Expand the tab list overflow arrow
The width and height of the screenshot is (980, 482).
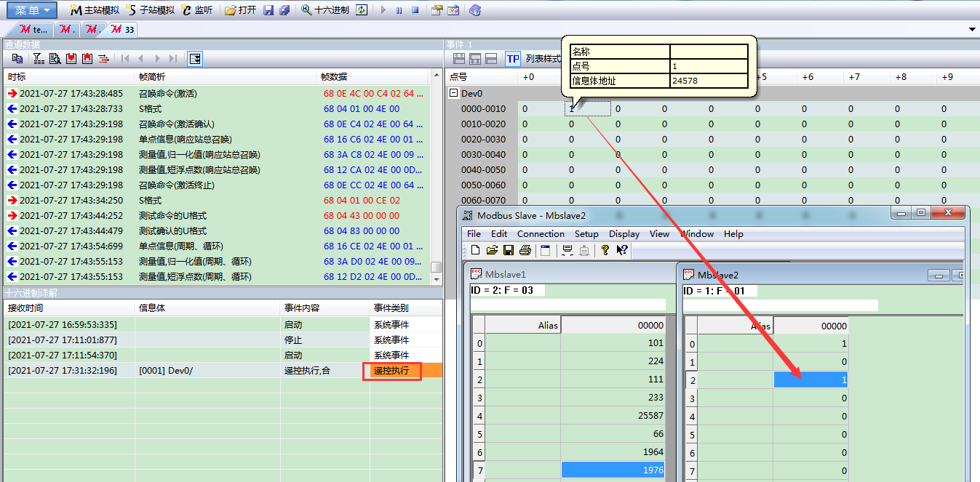point(973,29)
